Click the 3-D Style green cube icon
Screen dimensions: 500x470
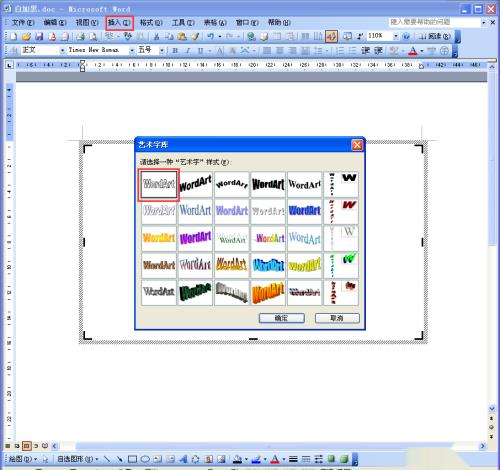click(x=344, y=459)
